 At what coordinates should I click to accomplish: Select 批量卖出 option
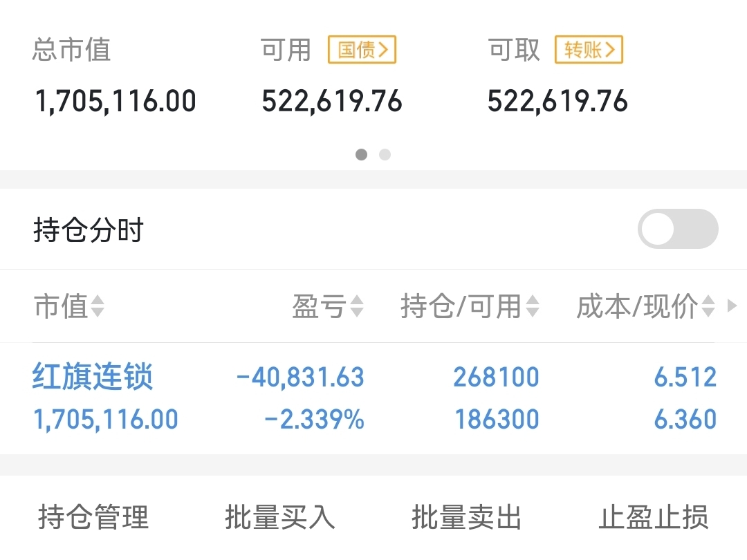pyautogui.click(x=466, y=516)
